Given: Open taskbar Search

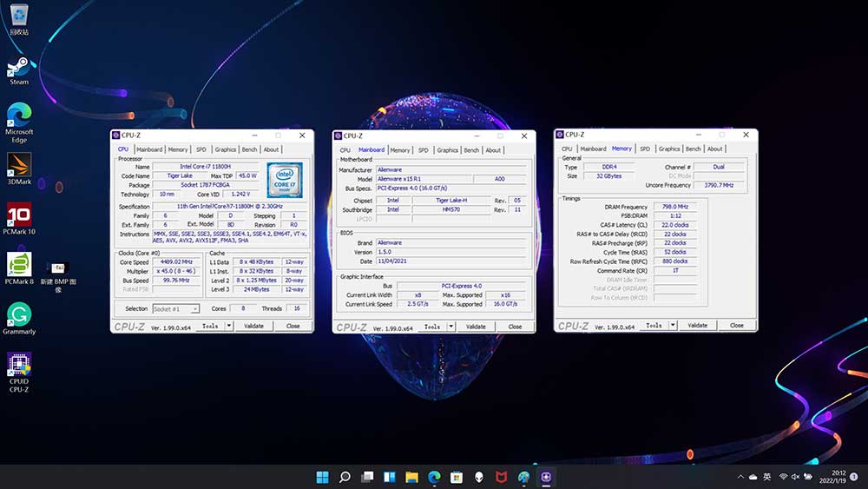Looking at the screenshot, I should point(345,477).
